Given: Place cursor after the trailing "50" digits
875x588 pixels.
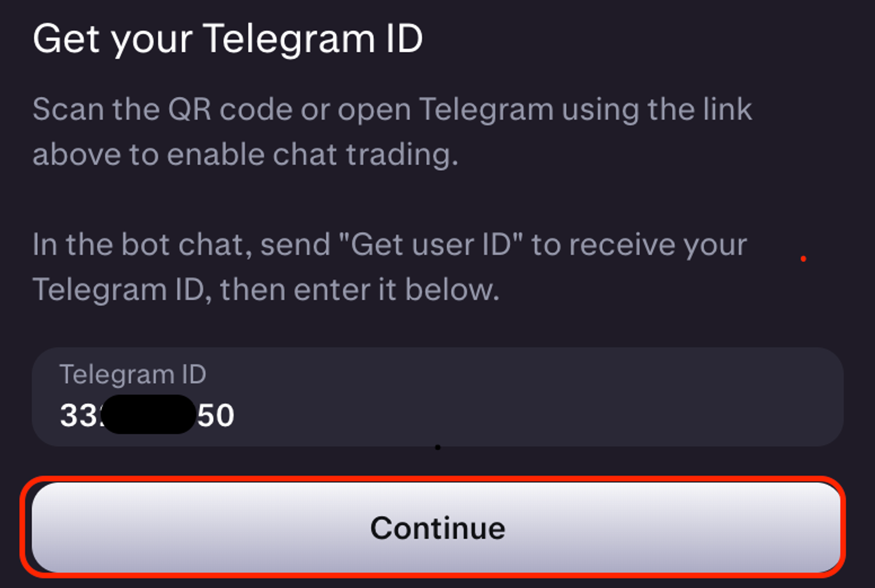Looking at the screenshot, I should 236,415.
